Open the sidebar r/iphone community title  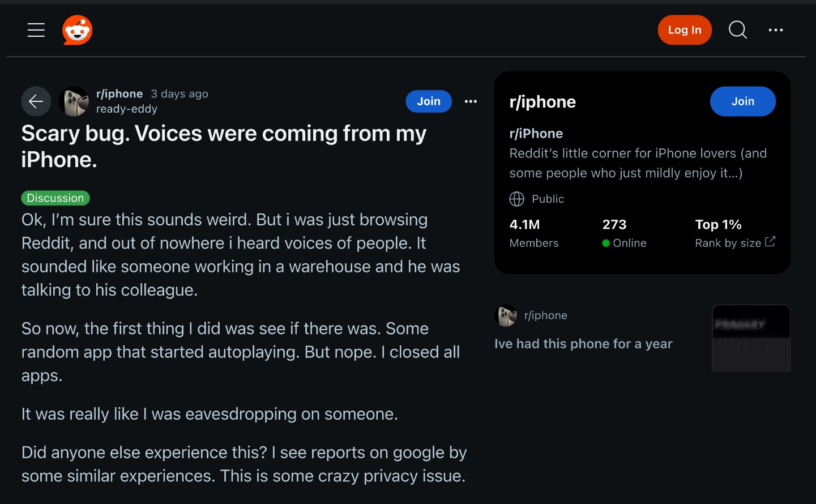coord(542,102)
